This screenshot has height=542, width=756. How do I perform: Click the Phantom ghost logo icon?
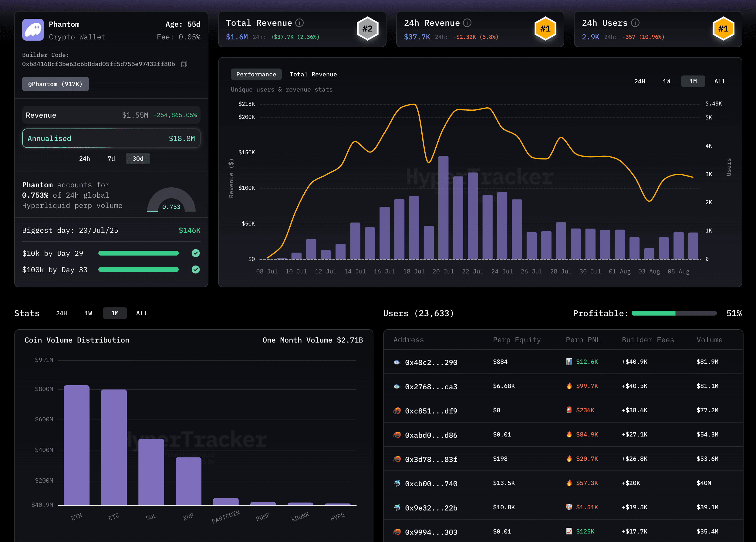click(33, 30)
